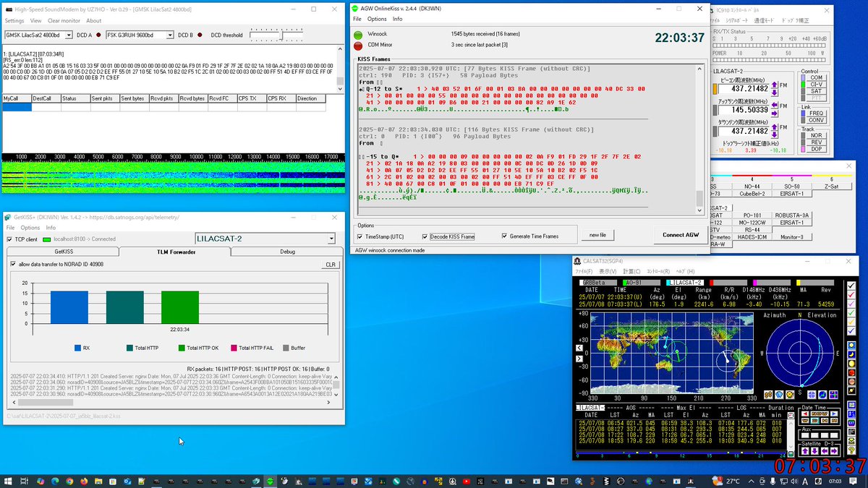Click the uplink frequency left arrow in IC910

(x=775, y=106)
